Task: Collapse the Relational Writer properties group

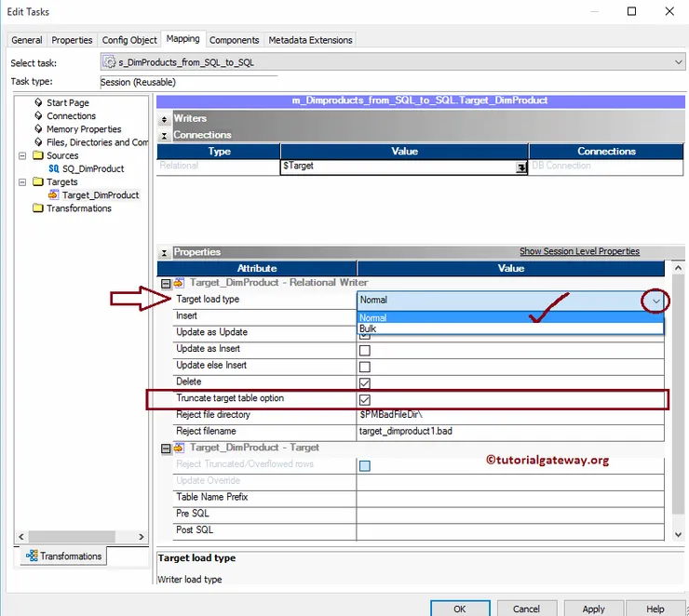Action: pyautogui.click(x=166, y=284)
